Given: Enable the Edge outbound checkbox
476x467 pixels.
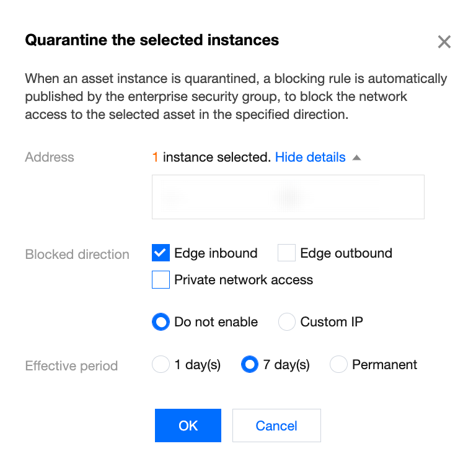Looking at the screenshot, I should [286, 253].
